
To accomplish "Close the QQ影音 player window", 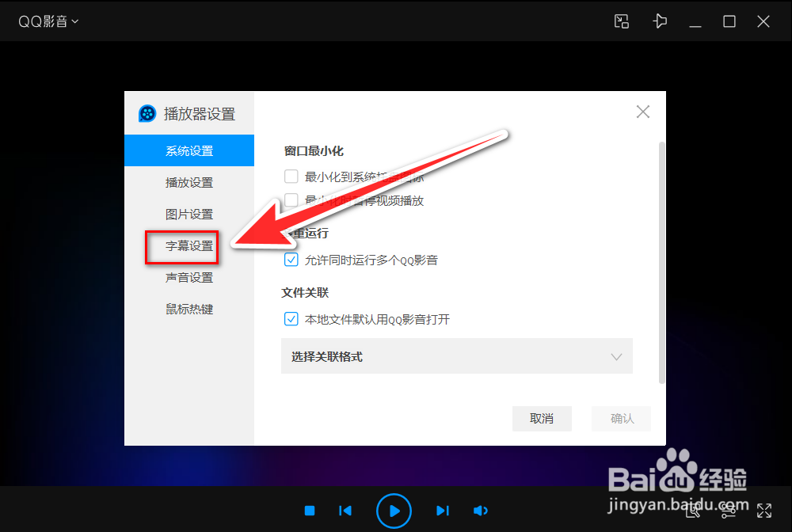I will click(x=763, y=21).
